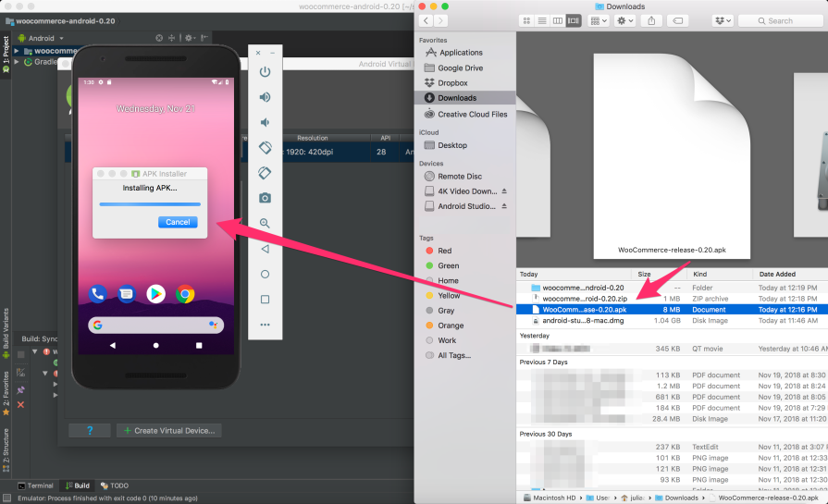Switch Finder to column view
The height and width of the screenshot is (504, 828).
click(558, 20)
